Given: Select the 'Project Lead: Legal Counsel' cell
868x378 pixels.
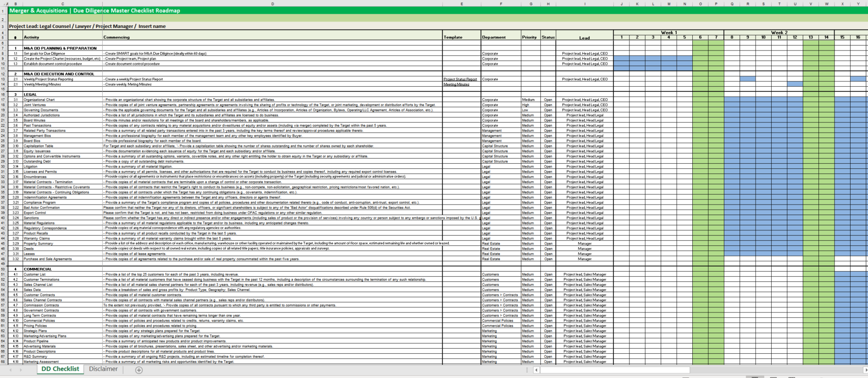Looking at the screenshot, I should [87, 26].
